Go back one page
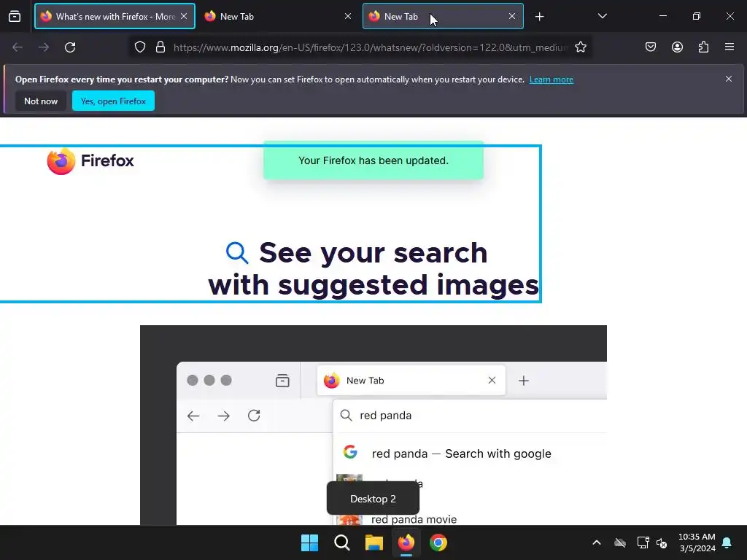Viewport: 747px width, 560px height. point(18,47)
